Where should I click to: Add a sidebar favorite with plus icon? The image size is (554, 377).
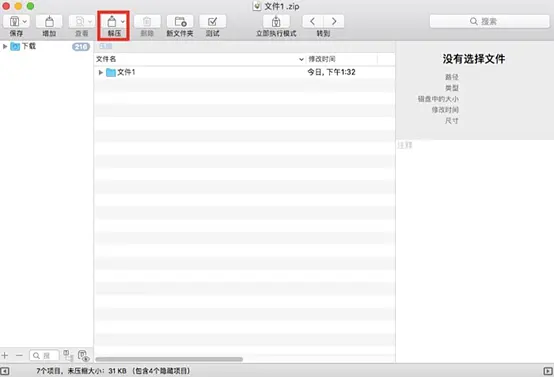click(x=5, y=355)
